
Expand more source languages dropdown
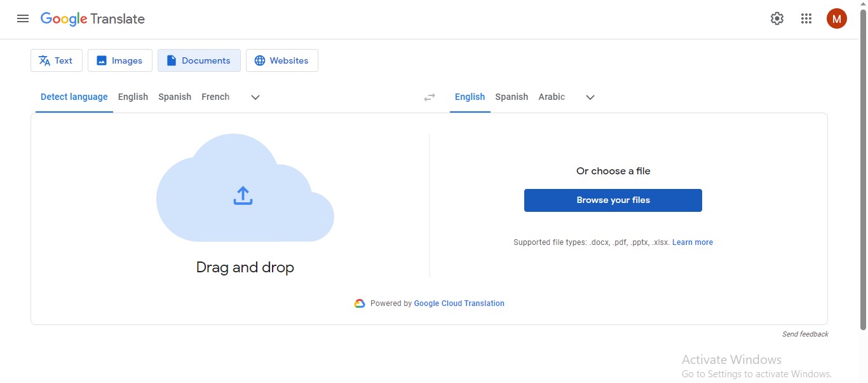[x=255, y=97]
